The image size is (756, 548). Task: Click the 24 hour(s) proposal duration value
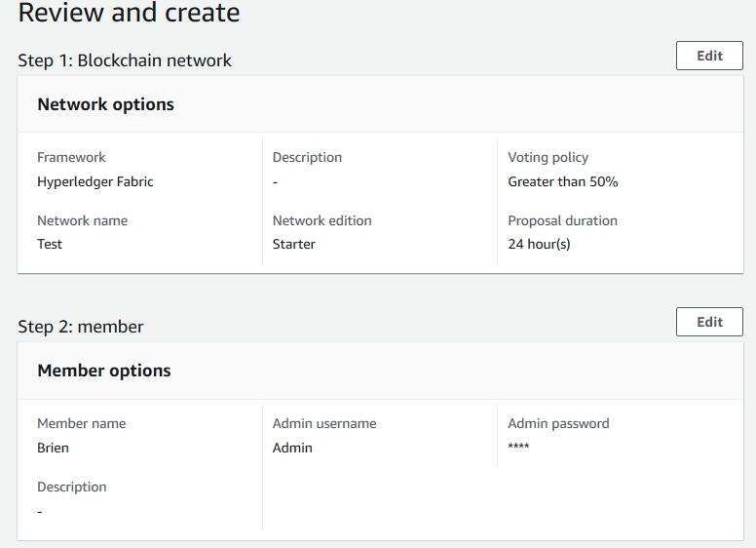click(539, 244)
